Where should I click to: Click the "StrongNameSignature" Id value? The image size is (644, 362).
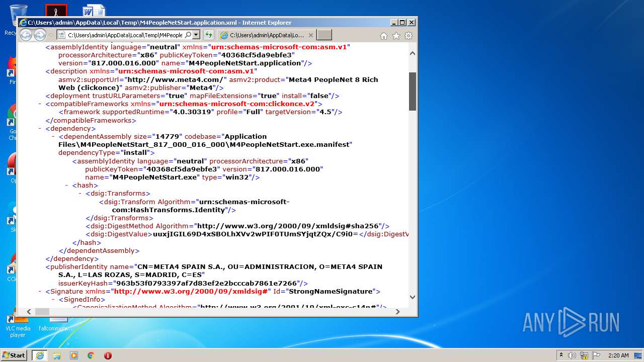[x=330, y=292]
